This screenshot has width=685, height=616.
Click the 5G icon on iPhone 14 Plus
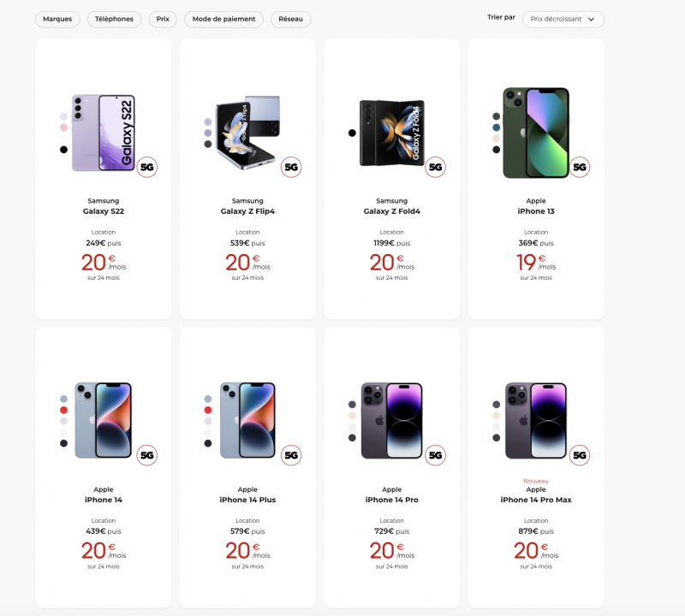pos(291,456)
